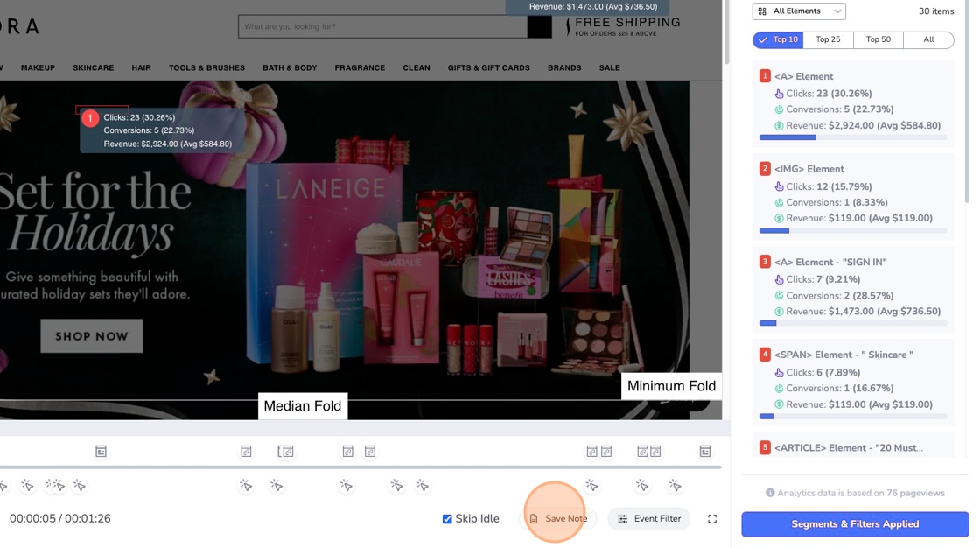Click the analytics side panel scrollbar

tap(968, 103)
